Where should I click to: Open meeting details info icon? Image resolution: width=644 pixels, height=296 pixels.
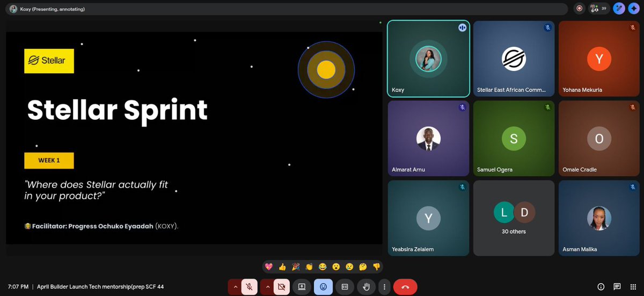pyautogui.click(x=601, y=287)
